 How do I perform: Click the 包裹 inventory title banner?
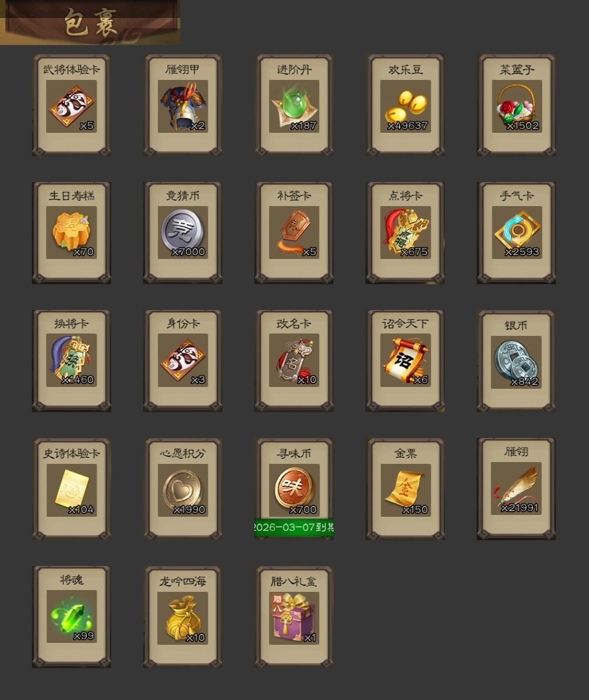90,22
